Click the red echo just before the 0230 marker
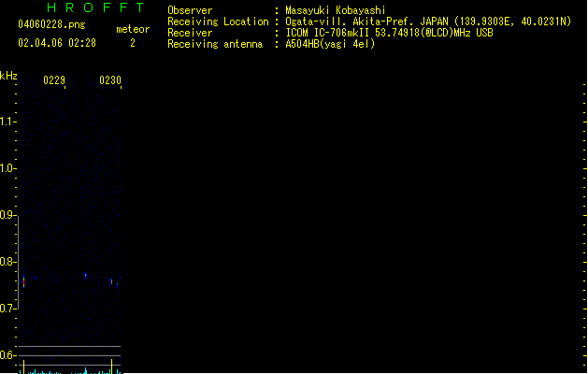Screen dimensions: 588x374 click(x=111, y=281)
